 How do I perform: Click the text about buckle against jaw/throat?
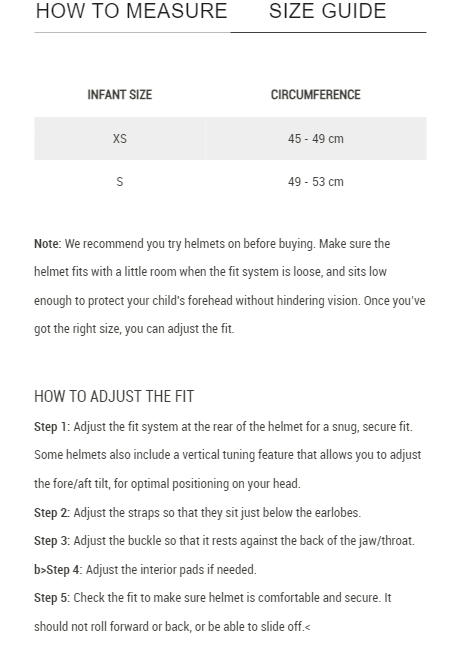pos(244,541)
